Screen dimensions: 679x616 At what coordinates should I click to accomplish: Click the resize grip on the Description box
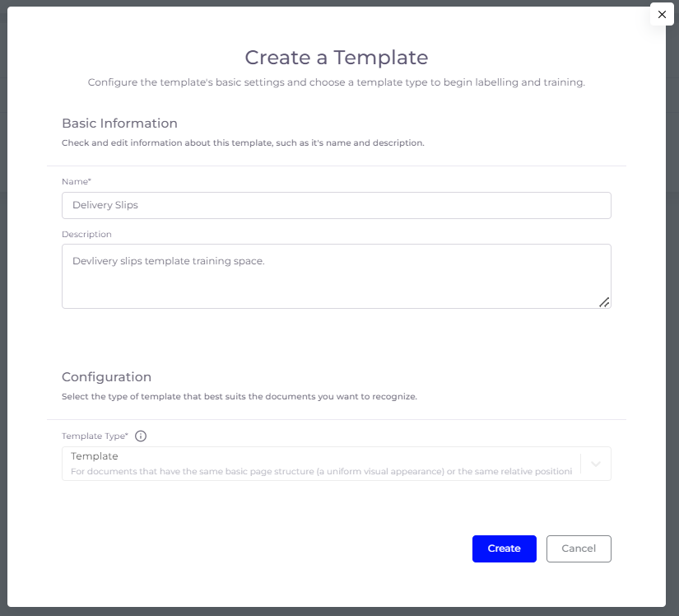[605, 303]
